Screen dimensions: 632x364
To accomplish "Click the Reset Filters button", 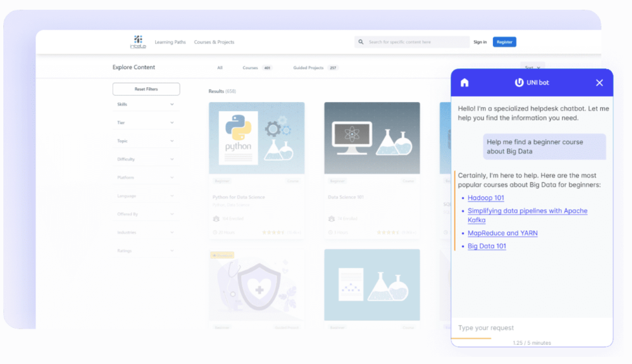I will (x=146, y=89).
